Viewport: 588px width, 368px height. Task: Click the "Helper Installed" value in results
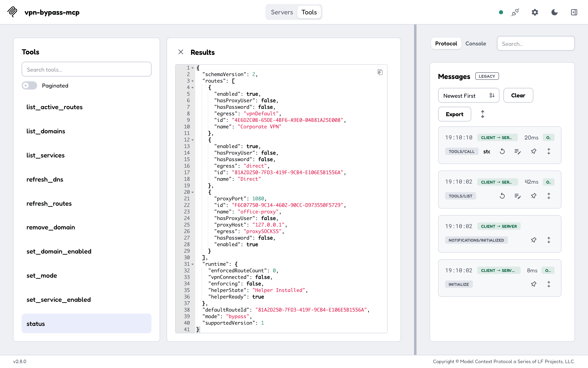pyautogui.click(x=279, y=290)
